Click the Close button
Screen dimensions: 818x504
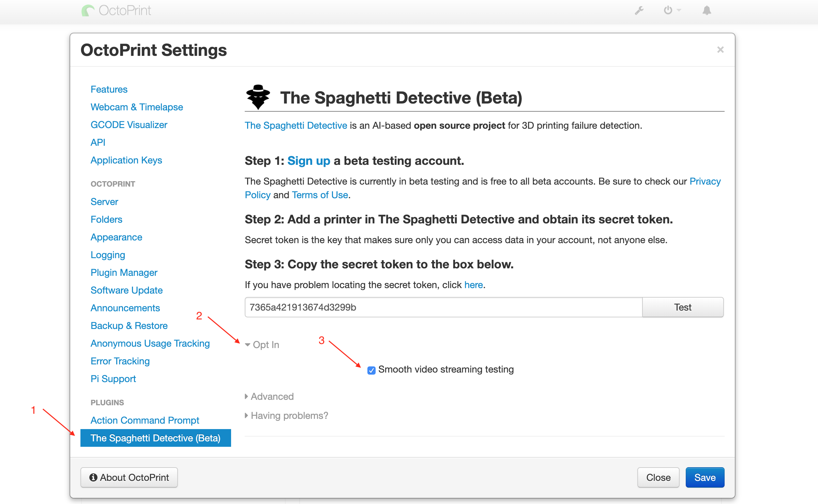pyautogui.click(x=658, y=477)
